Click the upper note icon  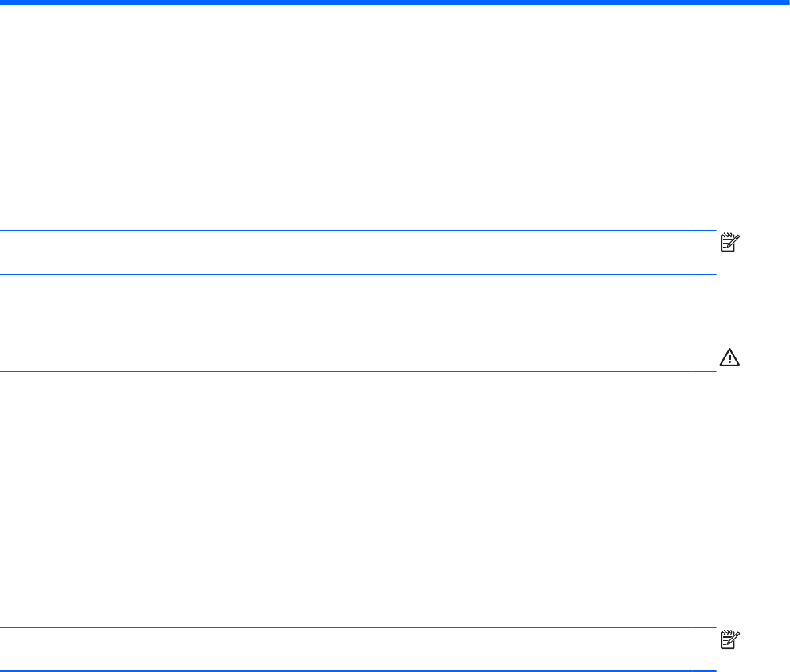click(730, 244)
